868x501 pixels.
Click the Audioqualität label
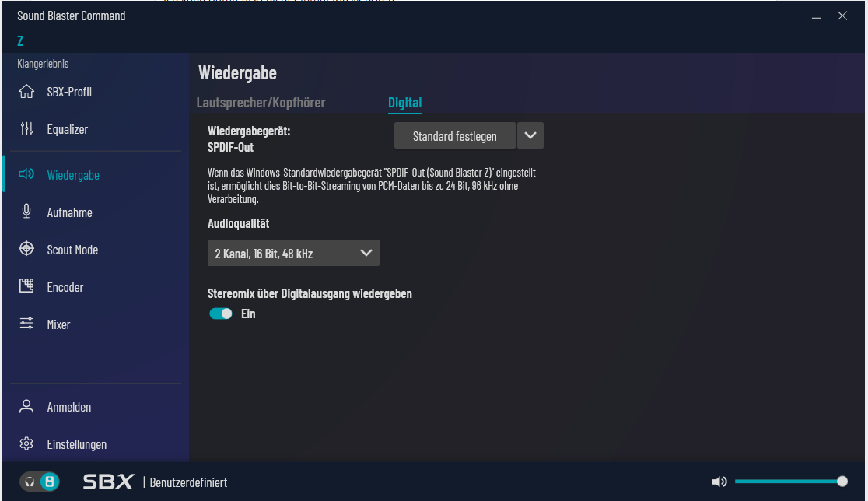[238, 223]
